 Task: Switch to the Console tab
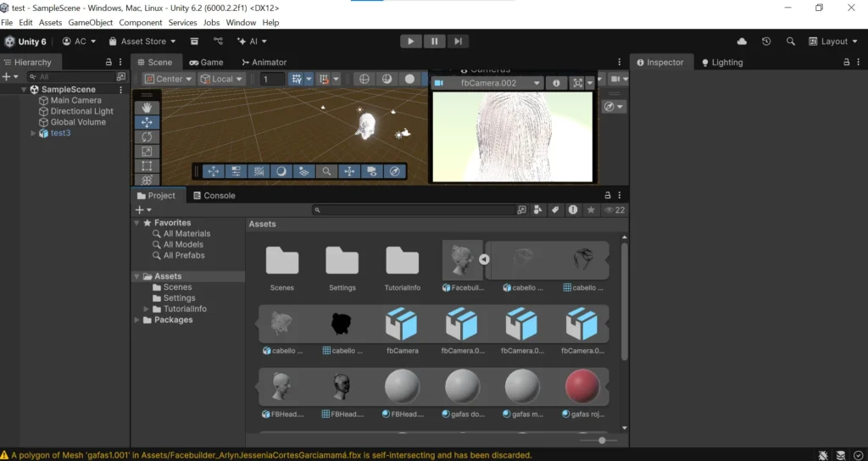click(214, 196)
